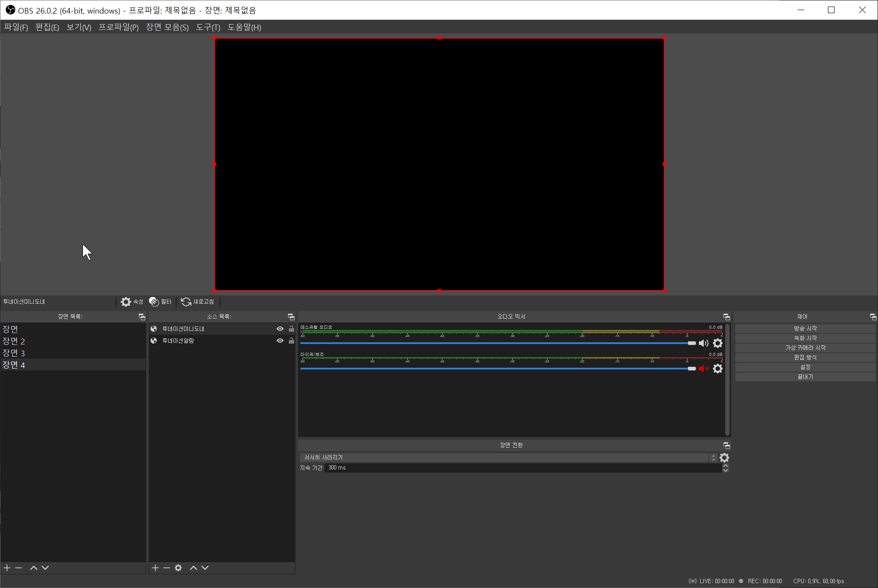Move selected scene down with arrow

tap(45, 568)
